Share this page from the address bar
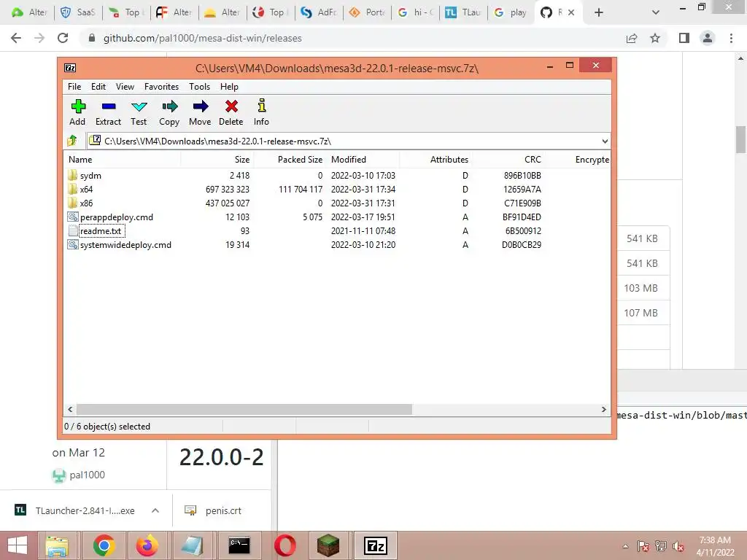The image size is (747, 560). point(632,38)
